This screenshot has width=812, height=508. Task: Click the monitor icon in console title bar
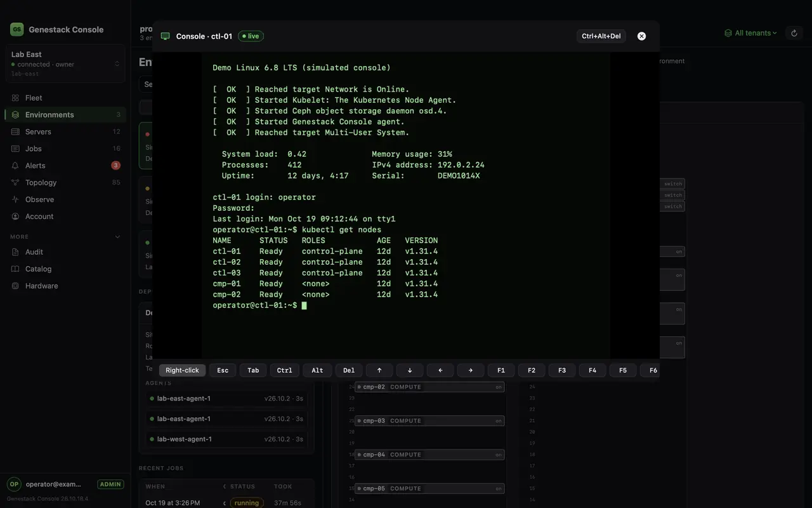pos(166,36)
